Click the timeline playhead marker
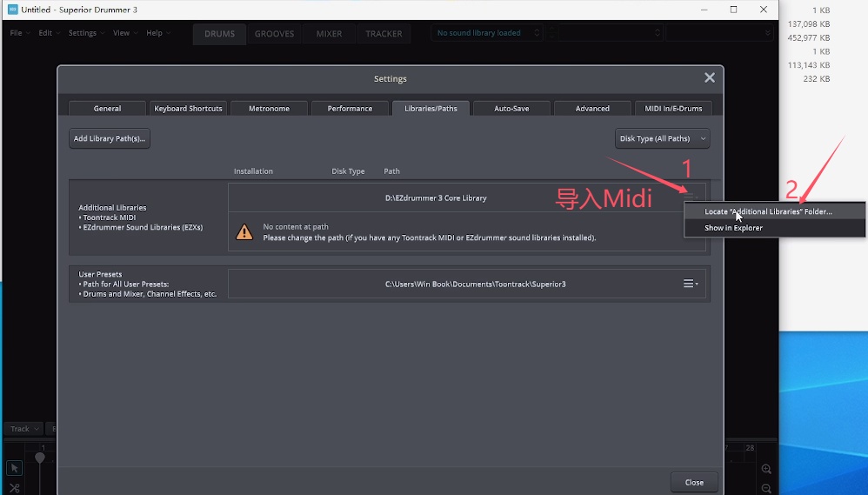The width and height of the screenshot is (868, 495). tap(40, 457)
